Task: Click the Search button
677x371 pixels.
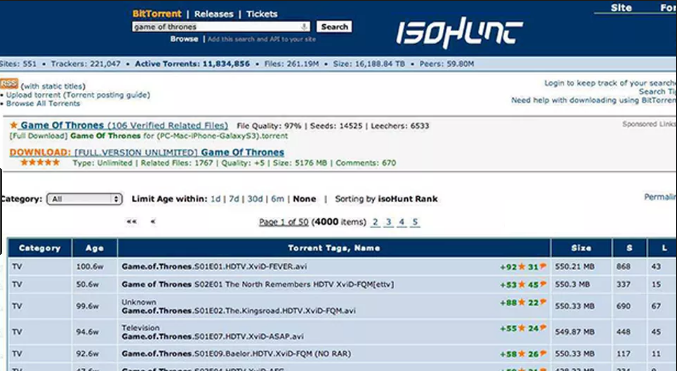Action: point(334,27)
